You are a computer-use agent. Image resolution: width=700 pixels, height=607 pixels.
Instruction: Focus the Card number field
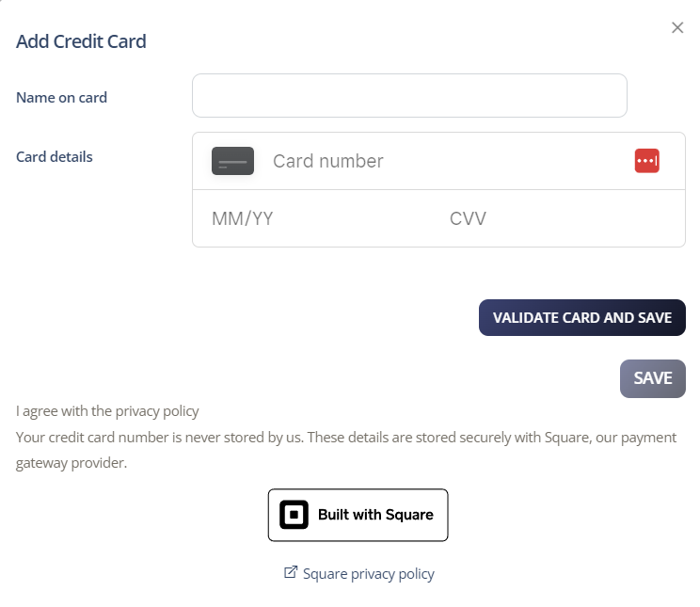pyautogui.click(x=442, y=162)
